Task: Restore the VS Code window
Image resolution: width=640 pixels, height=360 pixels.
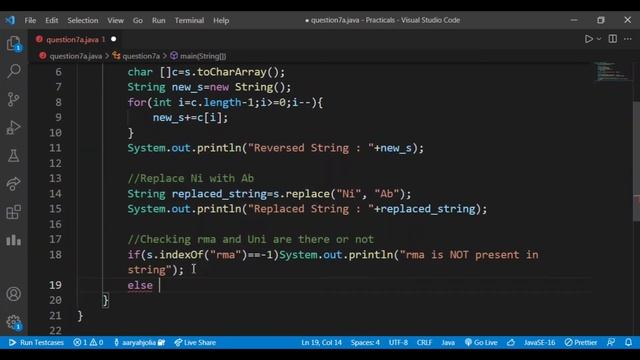Action: [x=600, y=20]
